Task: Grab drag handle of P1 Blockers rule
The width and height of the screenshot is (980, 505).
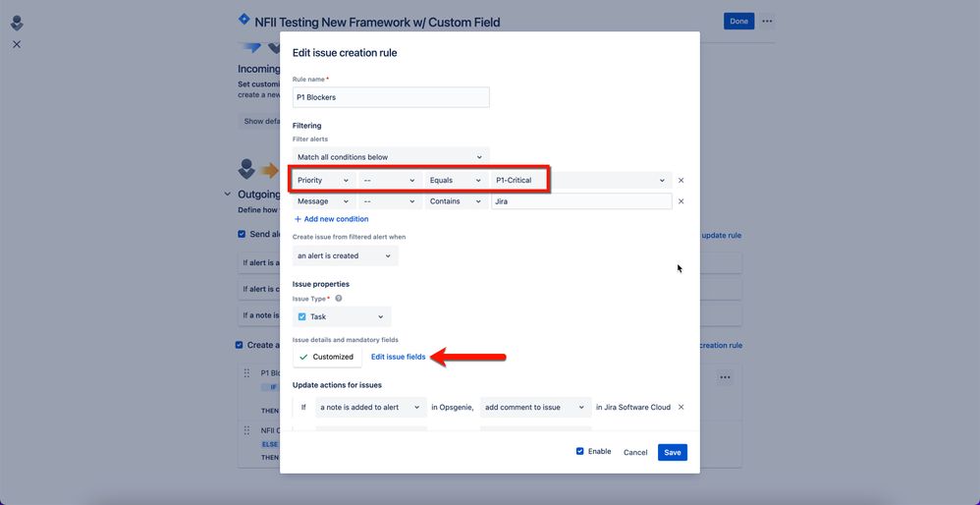Action: pos(246,373)
